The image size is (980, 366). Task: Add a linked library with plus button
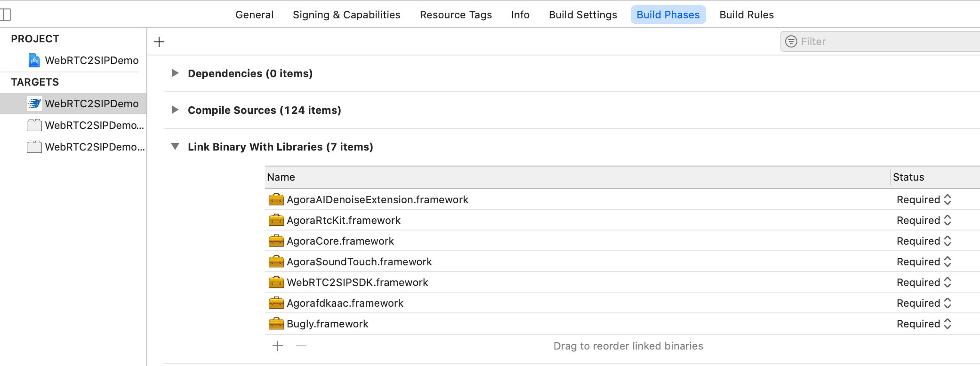278,346
